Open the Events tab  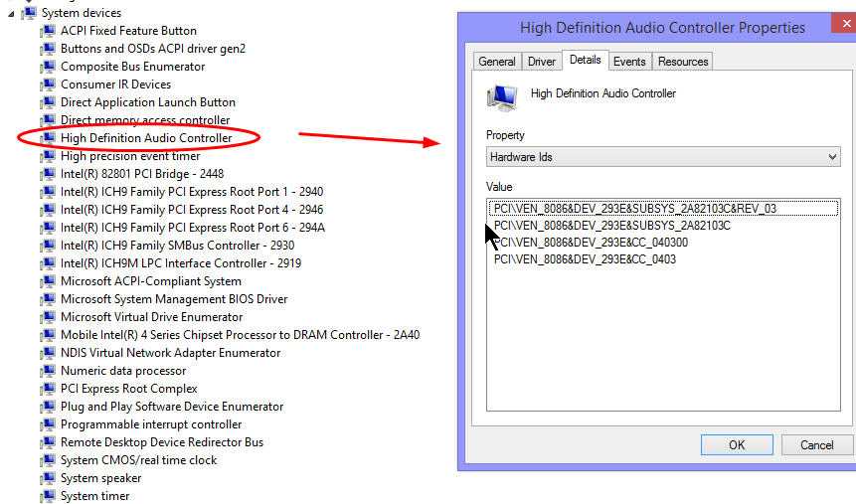tap(629, 62)
